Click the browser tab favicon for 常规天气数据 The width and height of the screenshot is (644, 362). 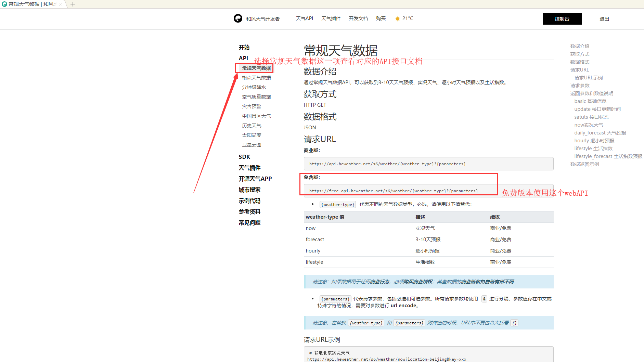pos(4,4)
